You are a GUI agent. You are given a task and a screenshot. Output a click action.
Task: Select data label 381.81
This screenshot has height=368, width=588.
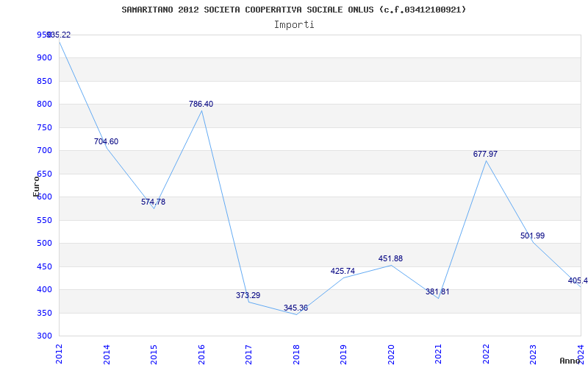[437, 291]
